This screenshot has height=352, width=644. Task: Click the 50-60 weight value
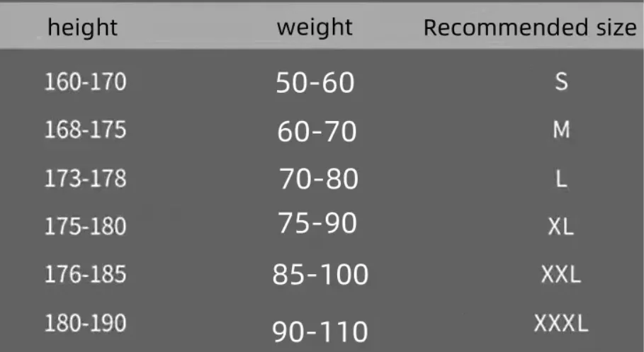coord(315,83)
